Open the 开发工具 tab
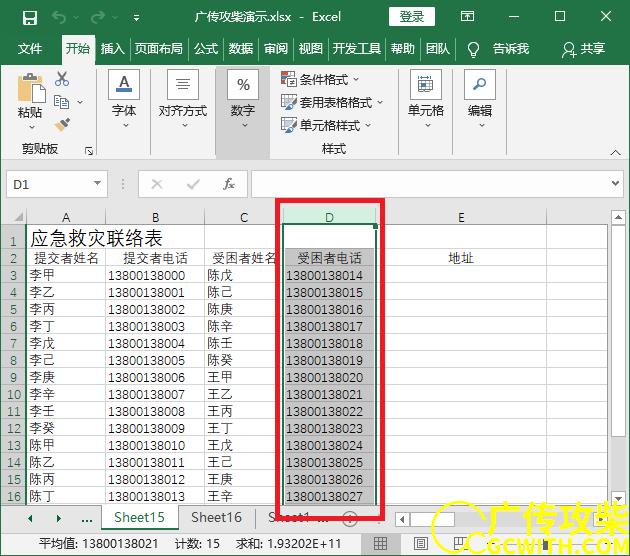 pos(356,49)
